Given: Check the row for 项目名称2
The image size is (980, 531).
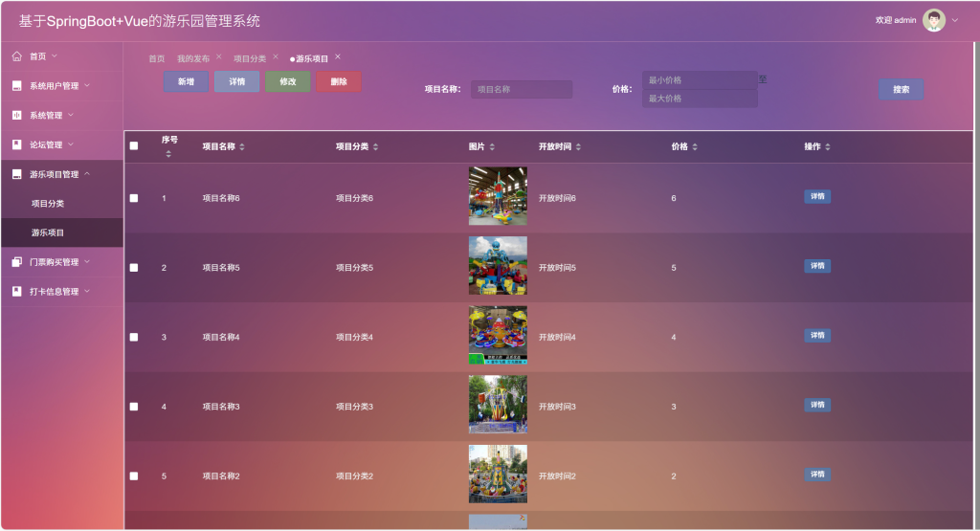Looking at the screenshot, I should pos(134,476).
